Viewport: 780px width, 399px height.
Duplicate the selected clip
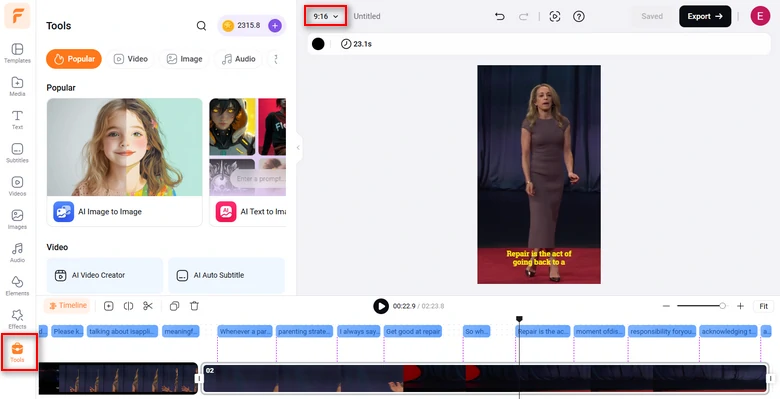(174, 306)
